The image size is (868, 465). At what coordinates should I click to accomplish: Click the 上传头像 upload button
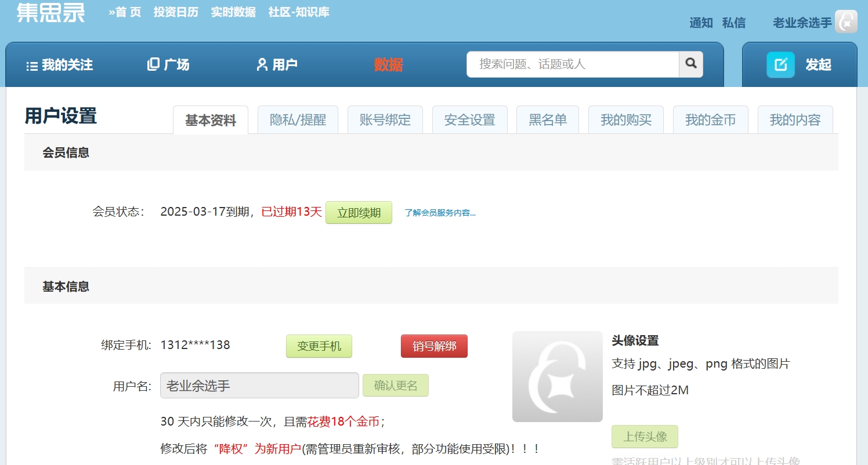coord(645,437)
